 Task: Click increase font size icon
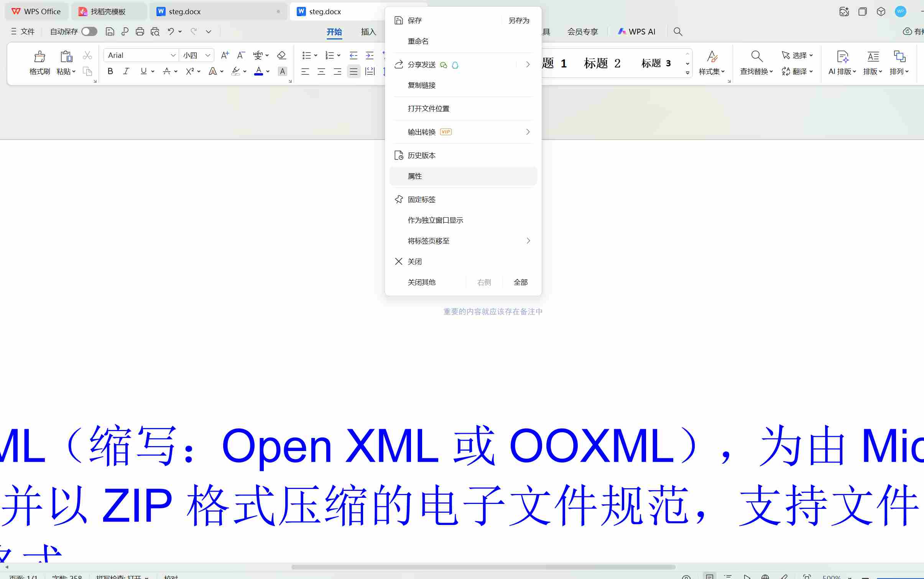click(225, 56)
